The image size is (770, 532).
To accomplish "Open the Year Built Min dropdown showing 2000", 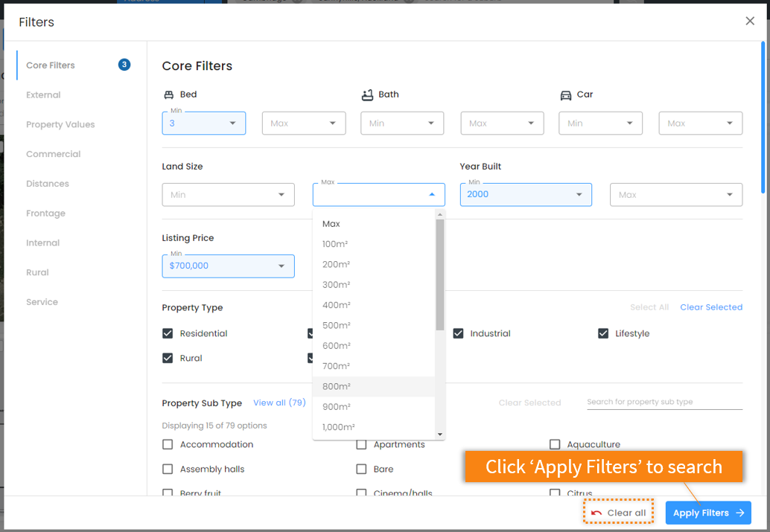I will (526, 195).
